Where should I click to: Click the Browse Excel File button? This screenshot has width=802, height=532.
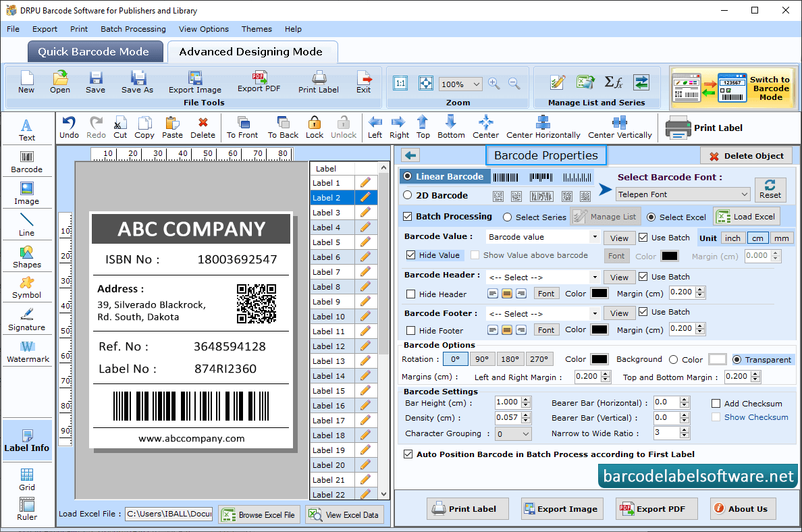coord(259,514)
